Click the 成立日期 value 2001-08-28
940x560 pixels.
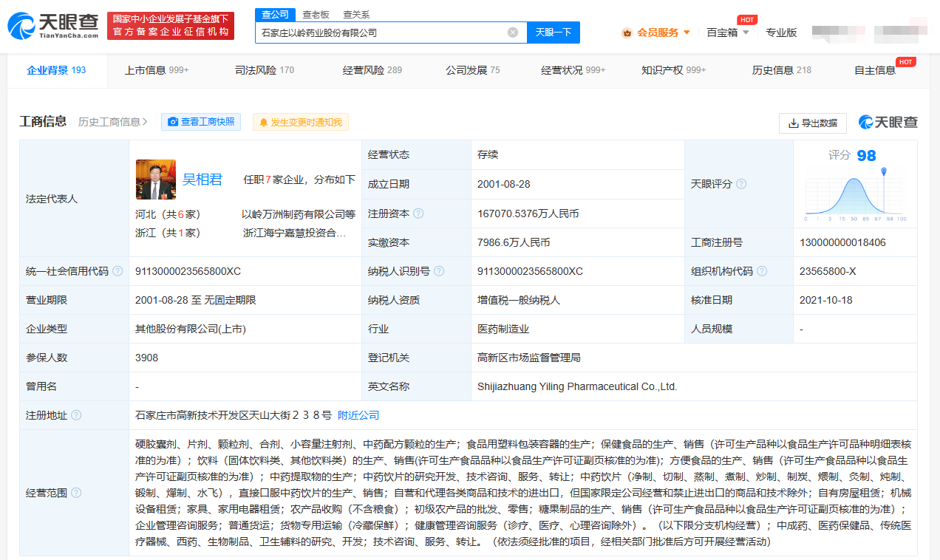pos(504,184)
